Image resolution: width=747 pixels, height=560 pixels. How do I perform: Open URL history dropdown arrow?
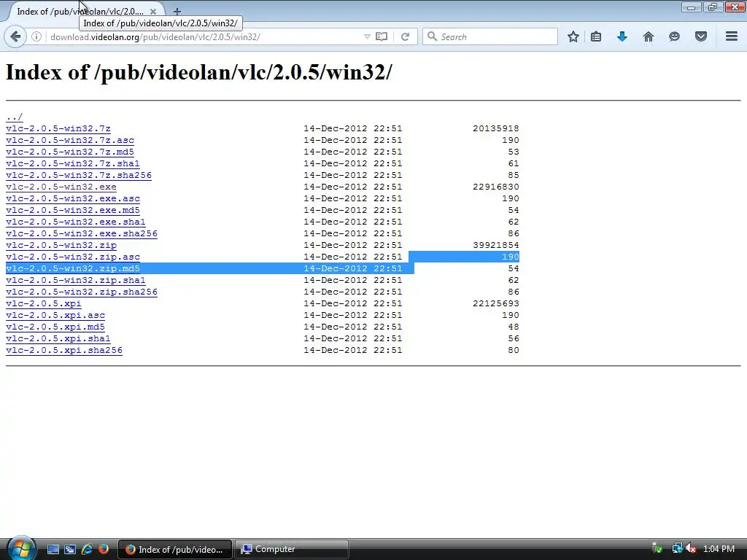point(367,36)
